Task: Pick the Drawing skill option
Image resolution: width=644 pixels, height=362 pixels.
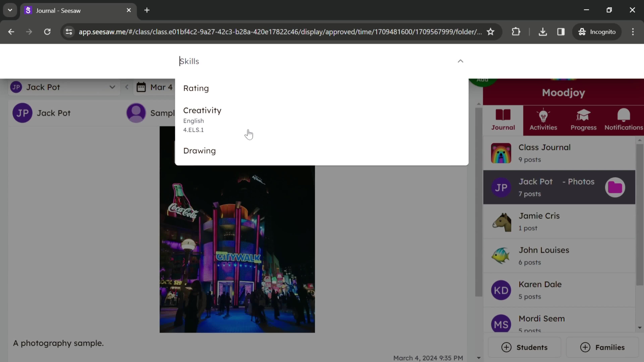Action: pyautogui.click(x=321, y=151)
